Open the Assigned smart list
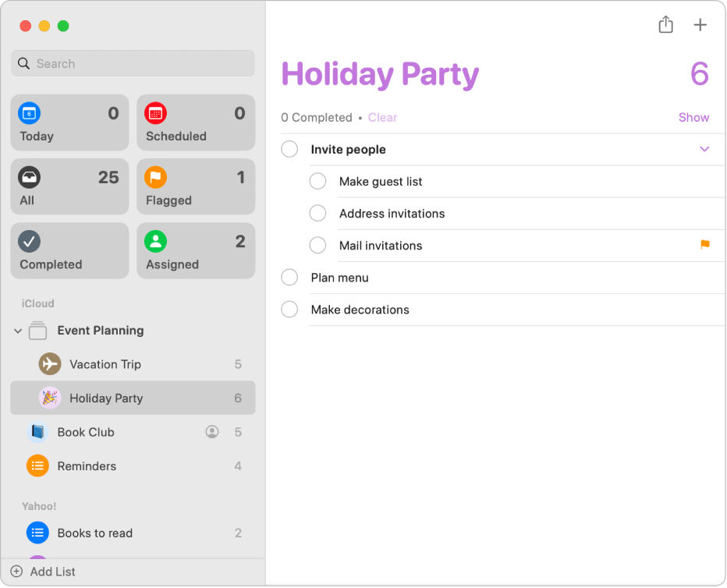727x588 pixels. click(196, 251)
